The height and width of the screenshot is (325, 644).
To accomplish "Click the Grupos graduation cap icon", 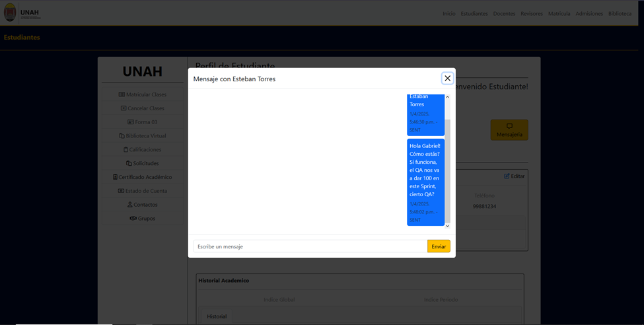I will [133, 219].
